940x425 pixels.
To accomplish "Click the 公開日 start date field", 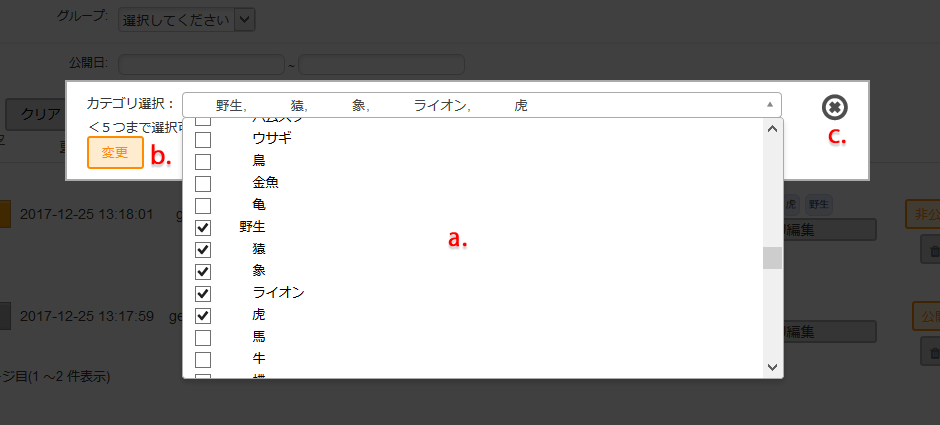I will coord(201,65).
